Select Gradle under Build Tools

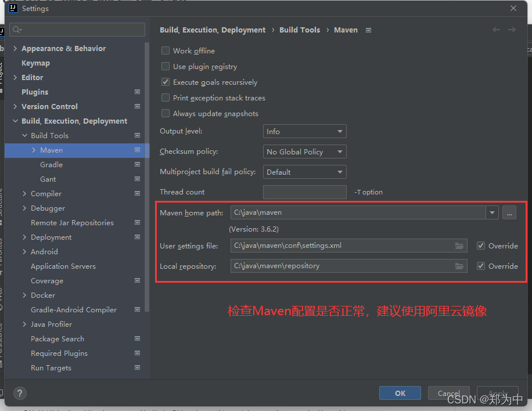[x=51, y=164]
